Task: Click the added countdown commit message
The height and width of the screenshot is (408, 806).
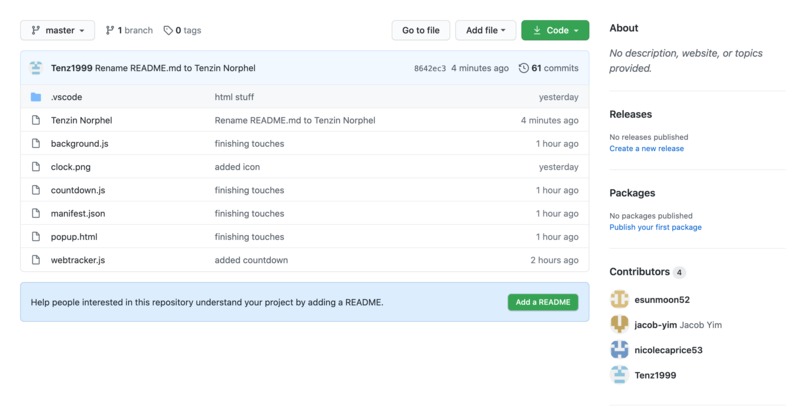Action: point(251,260)
